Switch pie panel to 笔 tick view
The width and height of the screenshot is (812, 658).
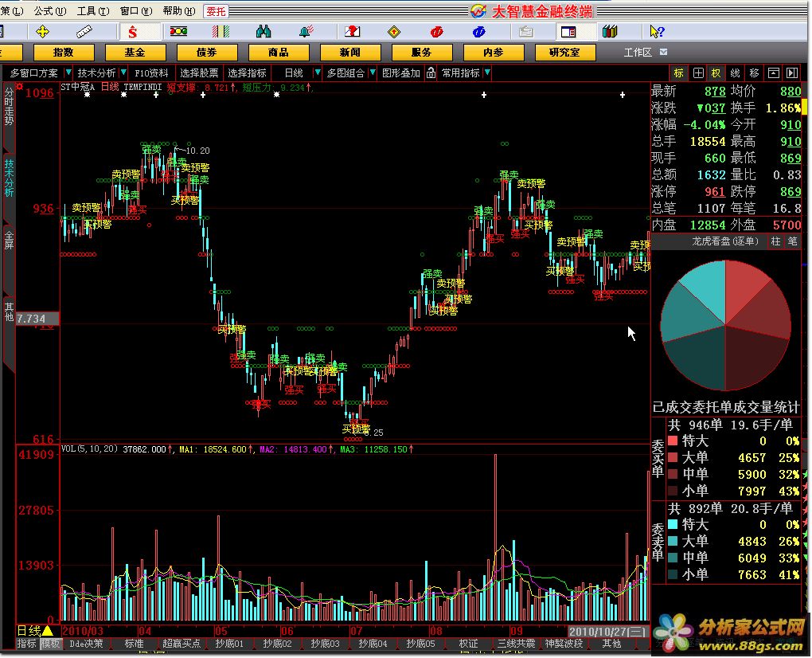(x=792, y=241)
